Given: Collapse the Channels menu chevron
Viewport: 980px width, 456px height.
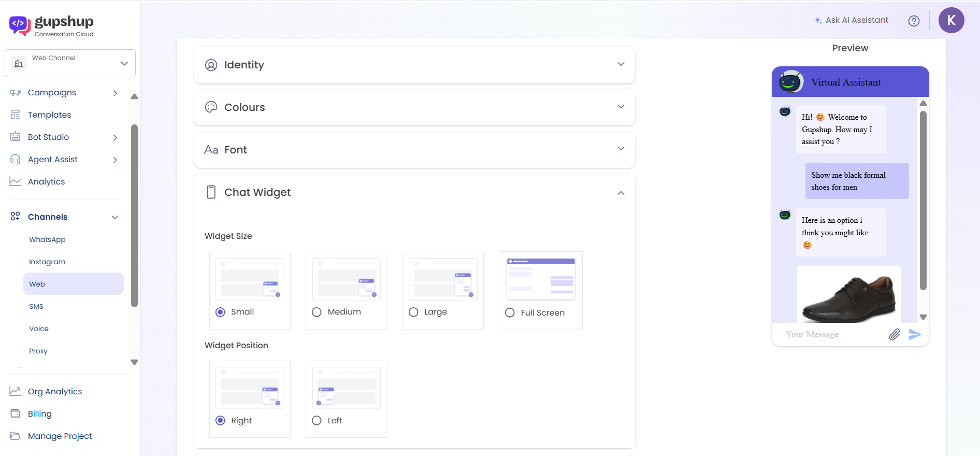Looking at the screenshot, I should point(115,217).
